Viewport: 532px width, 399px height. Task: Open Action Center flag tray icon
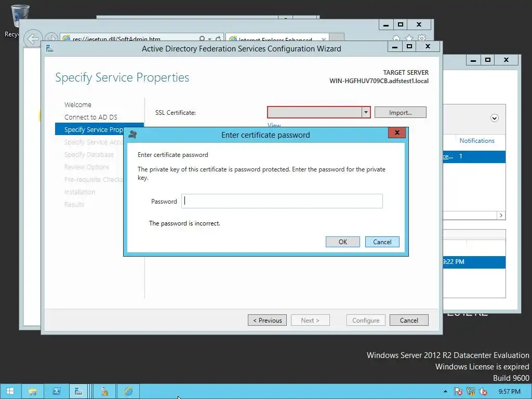pos(458,392)
